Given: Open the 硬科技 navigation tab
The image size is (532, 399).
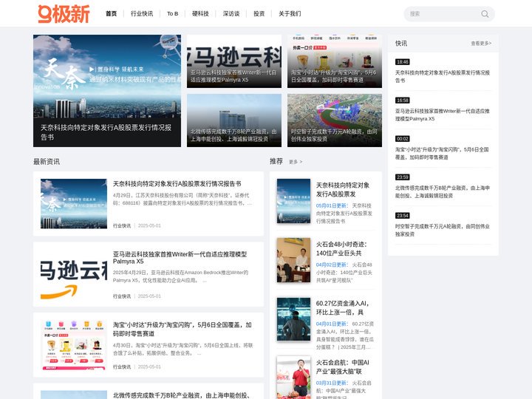Looking at the screenshot, I should point(200,13).
